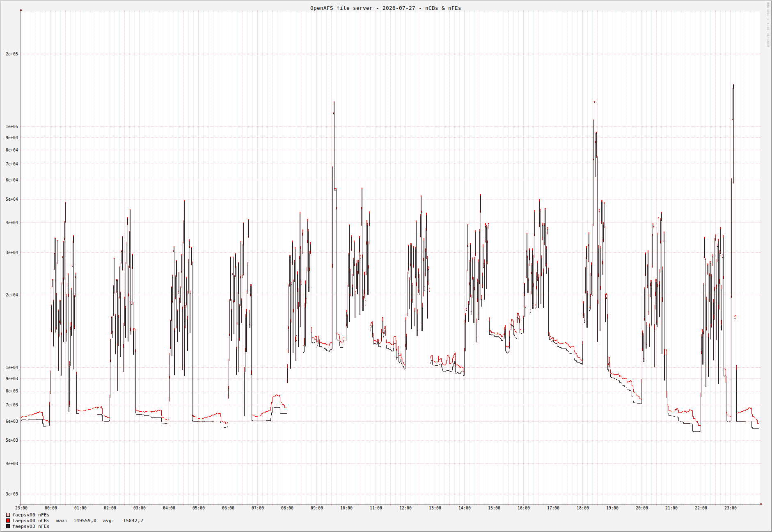
Task: Select the 14:00 time axis label
Action: click(x=465, y=508)
